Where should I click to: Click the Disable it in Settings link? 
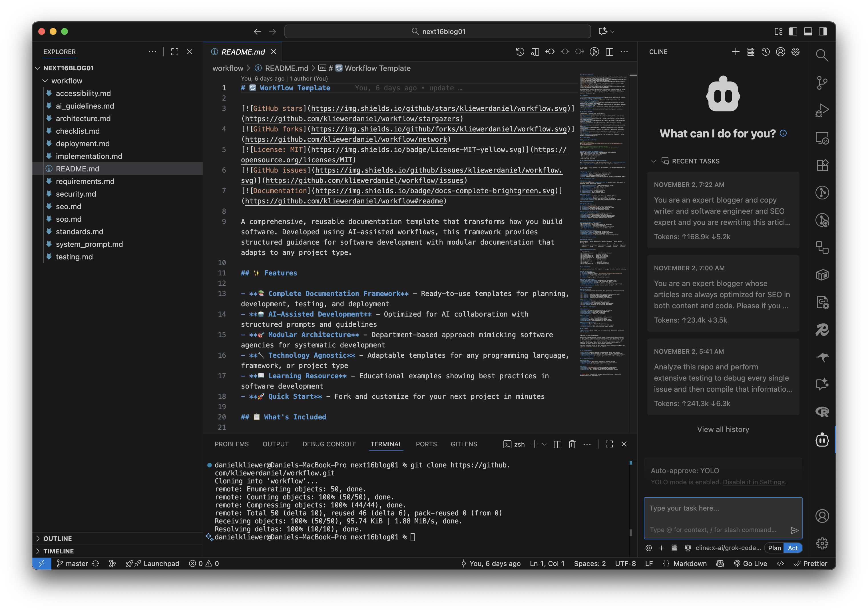[754, 482]
